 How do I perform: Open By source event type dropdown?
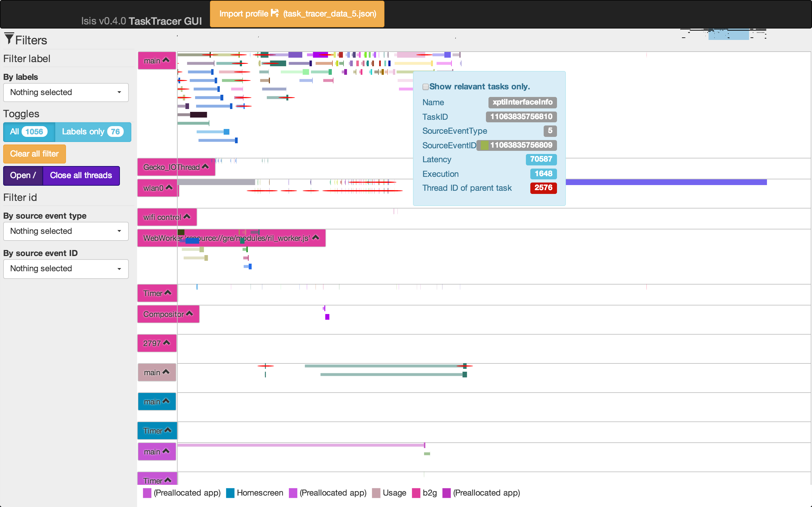point(66,231)
